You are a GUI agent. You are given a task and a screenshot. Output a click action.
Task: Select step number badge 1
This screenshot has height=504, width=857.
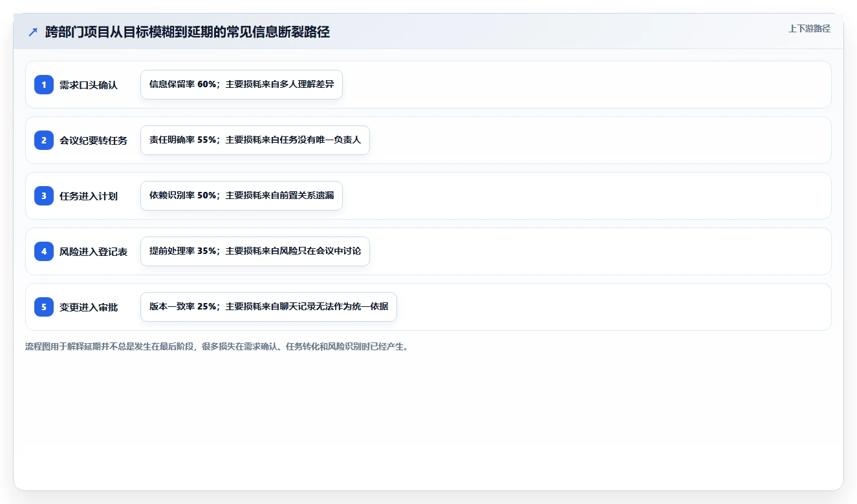pos(44,85)
